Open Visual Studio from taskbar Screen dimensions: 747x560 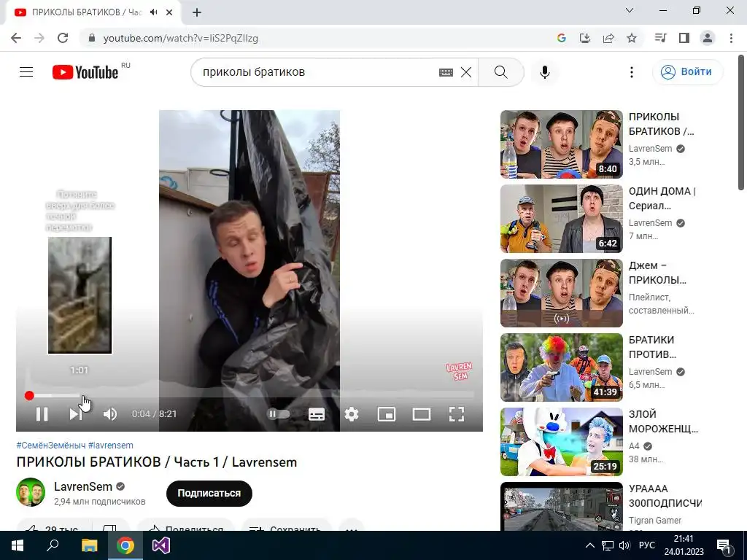(161, 545)
